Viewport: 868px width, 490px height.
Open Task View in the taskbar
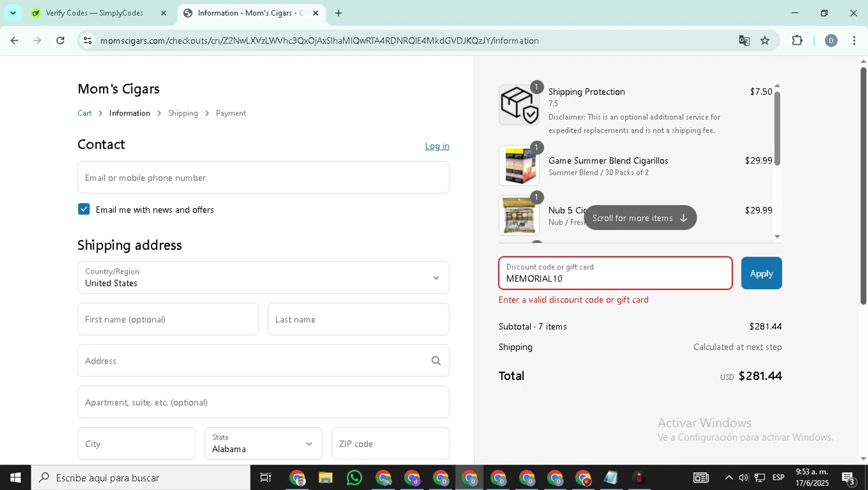266,478
